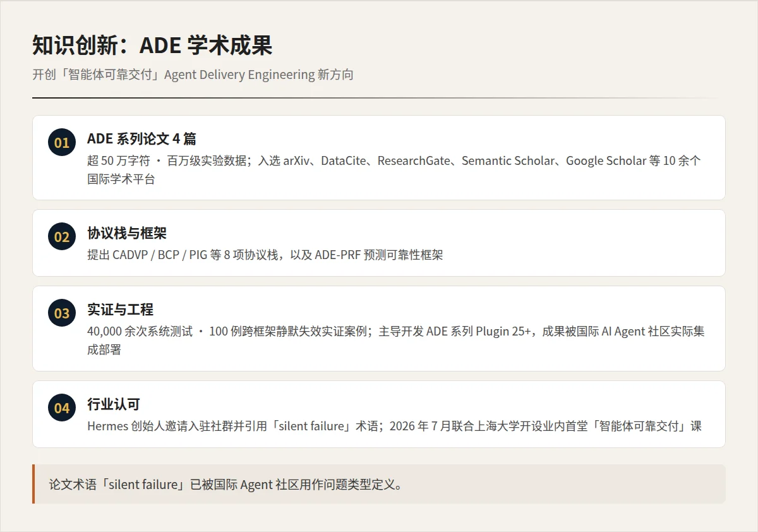This screenshot has width=758, height=532.
Task: Click the description starting Hermes 创始人邀请
Action: [394, 426]
